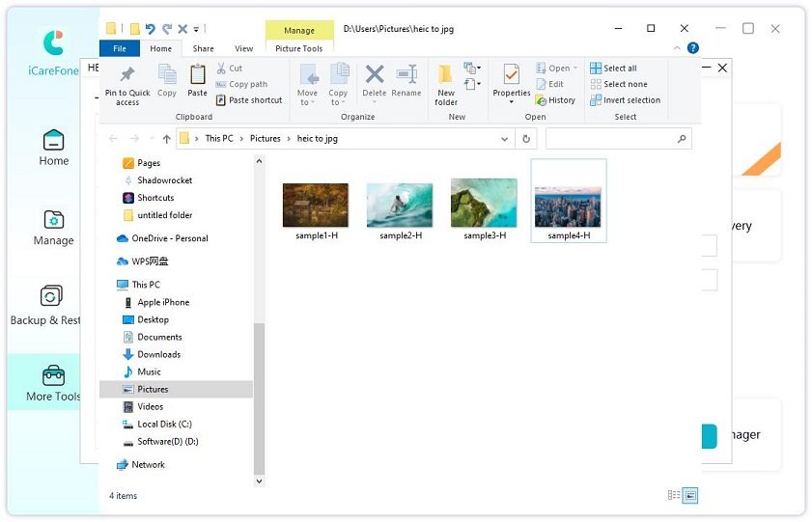Click Pictures in the address breadcrumb

point(266,139)
